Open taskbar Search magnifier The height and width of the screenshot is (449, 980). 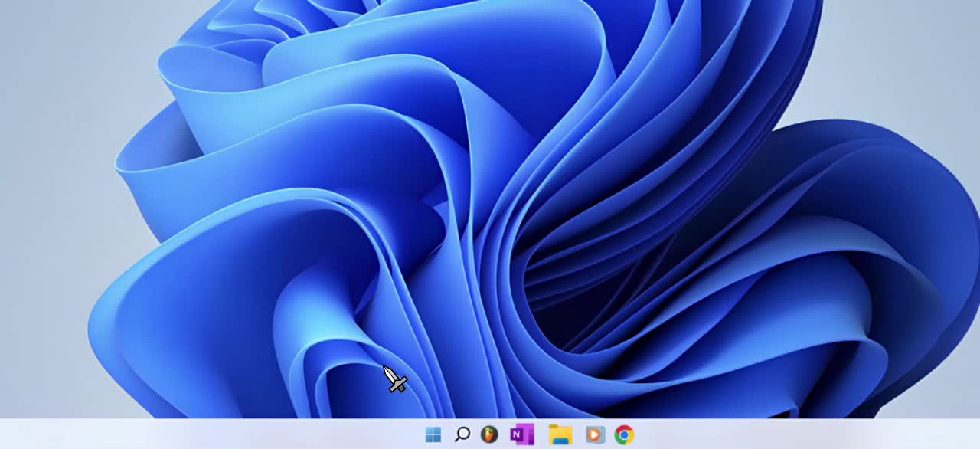click(462, 435)
